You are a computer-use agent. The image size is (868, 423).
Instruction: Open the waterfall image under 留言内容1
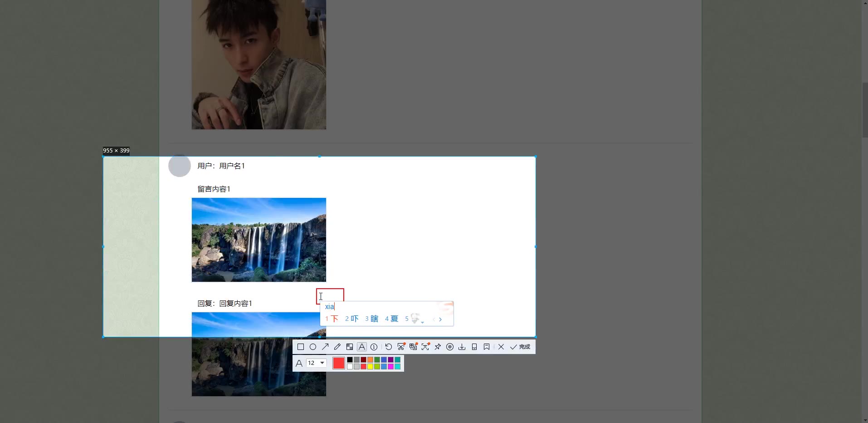(259, 240)
